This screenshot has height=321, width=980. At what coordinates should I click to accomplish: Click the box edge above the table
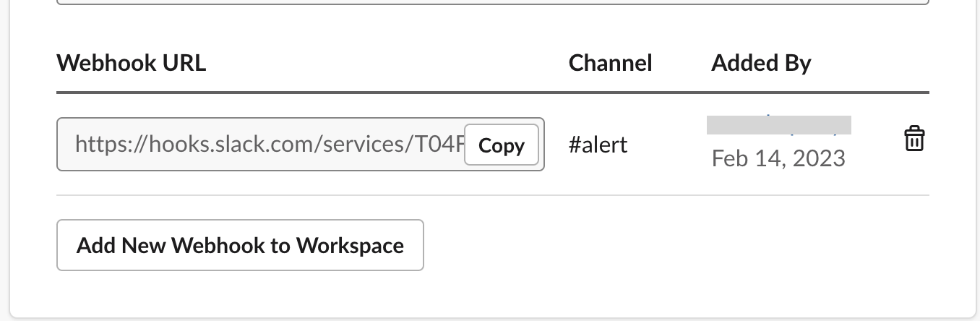pyautogui.click(x=493, y=4)
